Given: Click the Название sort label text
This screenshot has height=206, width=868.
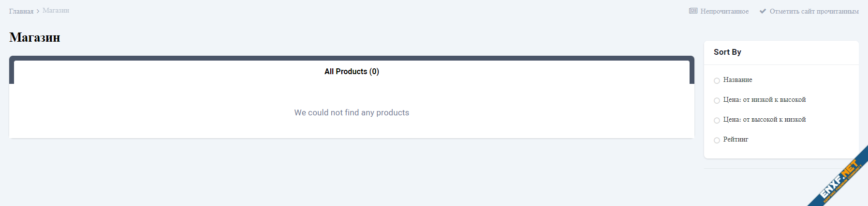Looking at the screenshot, I should (x=737, y=80).
